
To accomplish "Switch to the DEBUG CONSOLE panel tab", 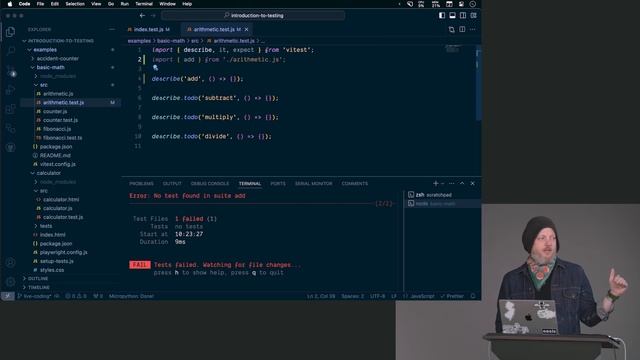I will tap(210, 184).
